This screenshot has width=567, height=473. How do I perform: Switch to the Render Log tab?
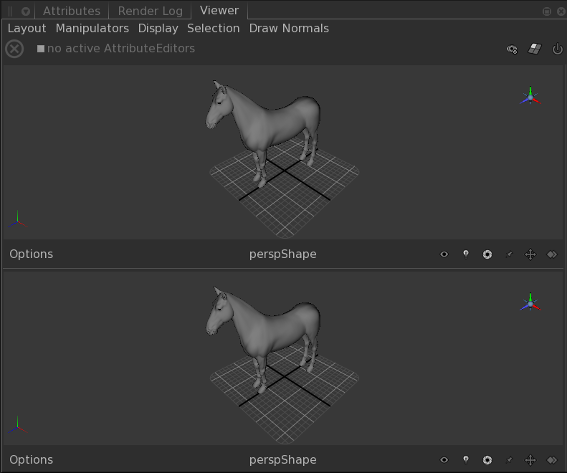coord(150,11)
